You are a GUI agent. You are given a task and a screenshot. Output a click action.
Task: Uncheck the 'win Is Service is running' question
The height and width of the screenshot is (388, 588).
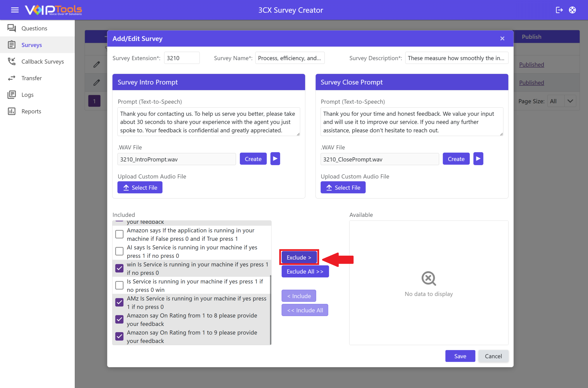click(119, 268)
